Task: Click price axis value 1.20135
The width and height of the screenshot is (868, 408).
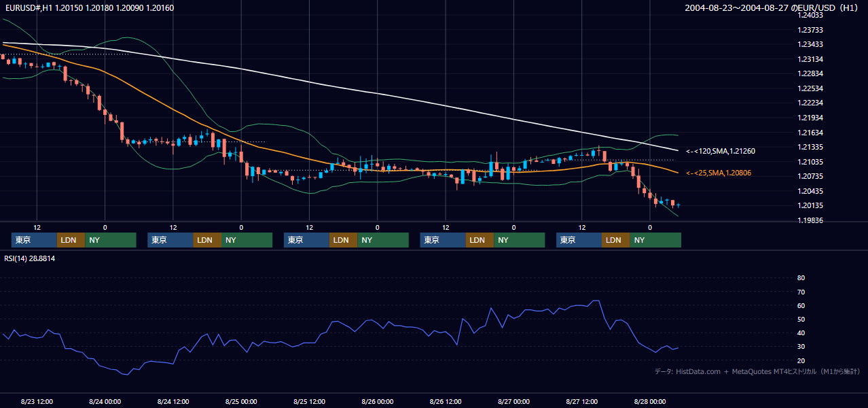Action: click(x=810, y=205)
